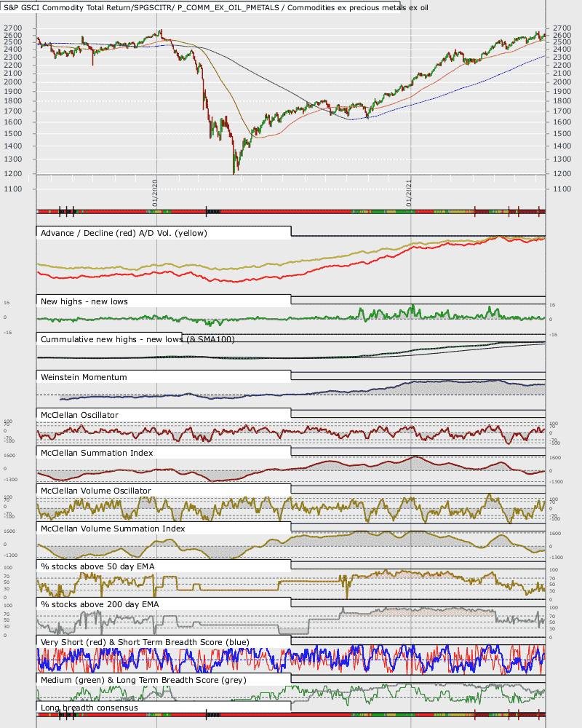The image size is (582, 728).
Task: Click the 1500 value on the left price axis
Action: [13, 134]
